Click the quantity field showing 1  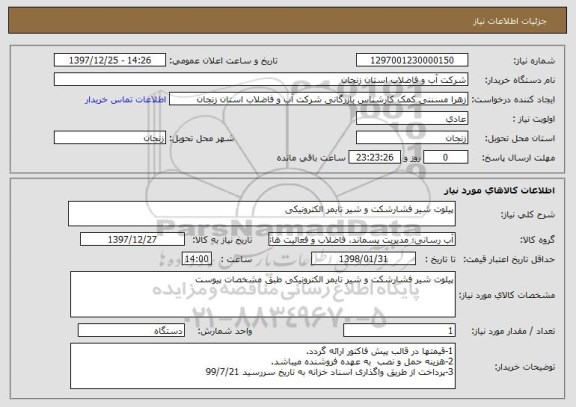pos(399,331)
